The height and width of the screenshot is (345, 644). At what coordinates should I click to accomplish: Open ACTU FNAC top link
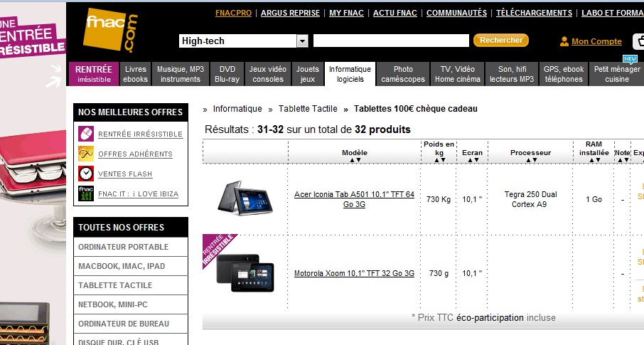(x=395, y=13)
